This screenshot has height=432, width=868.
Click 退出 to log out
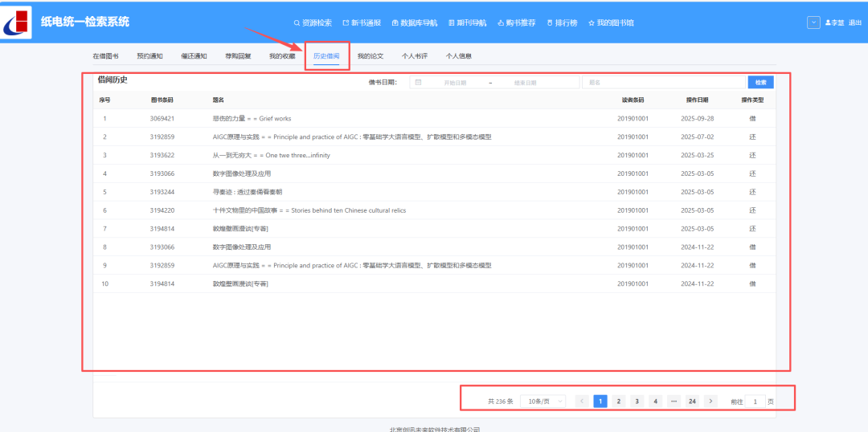pos(855,22)
